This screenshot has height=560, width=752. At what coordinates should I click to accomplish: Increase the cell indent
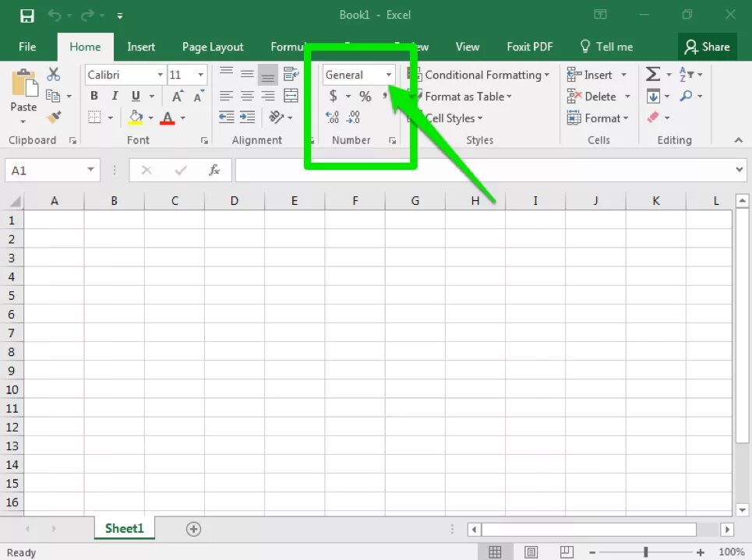coord(248,117)
